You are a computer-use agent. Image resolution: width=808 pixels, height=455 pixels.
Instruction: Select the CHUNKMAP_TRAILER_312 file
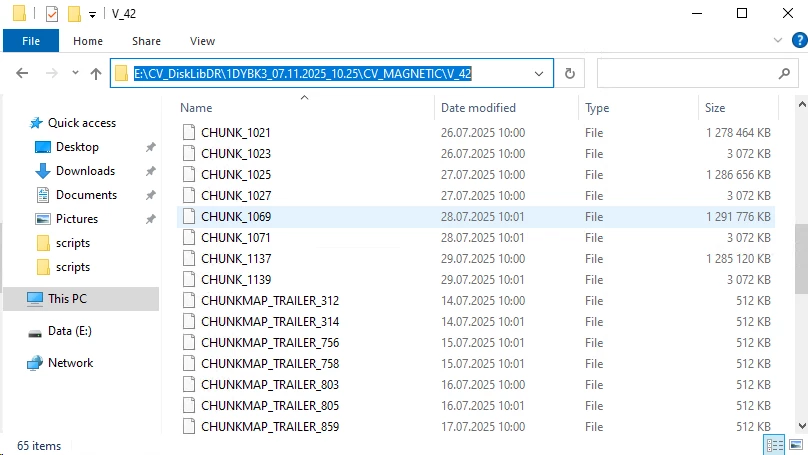[x=475, y=301]
